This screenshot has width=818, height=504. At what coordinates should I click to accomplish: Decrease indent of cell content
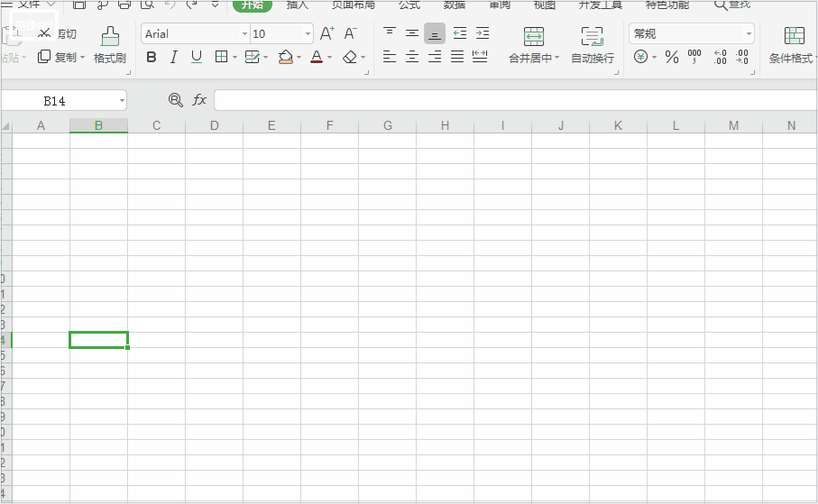pyautogui.click(x=460, y=34)
